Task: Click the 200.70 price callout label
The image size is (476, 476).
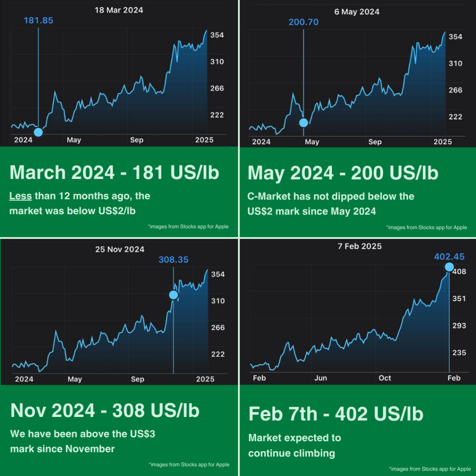Action: pyautogui.click(x=304, y=22)
